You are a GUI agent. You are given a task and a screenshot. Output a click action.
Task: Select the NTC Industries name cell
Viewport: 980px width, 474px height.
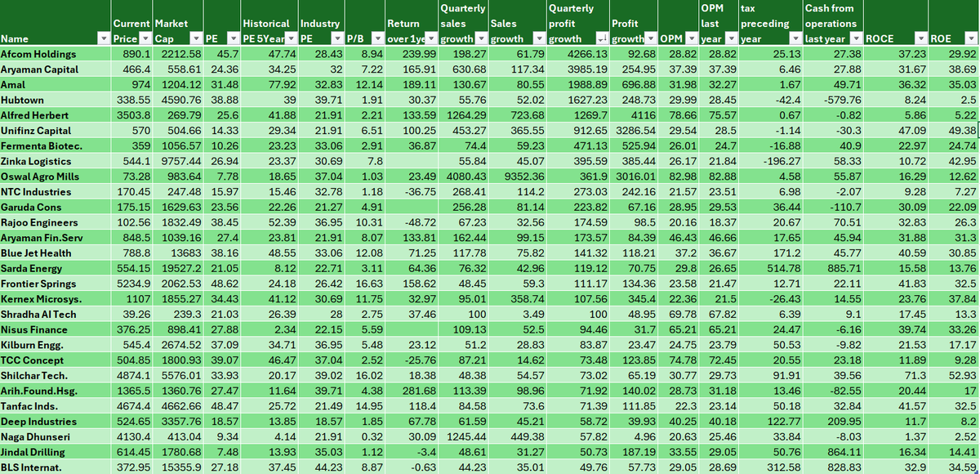(x=56, y=192)
